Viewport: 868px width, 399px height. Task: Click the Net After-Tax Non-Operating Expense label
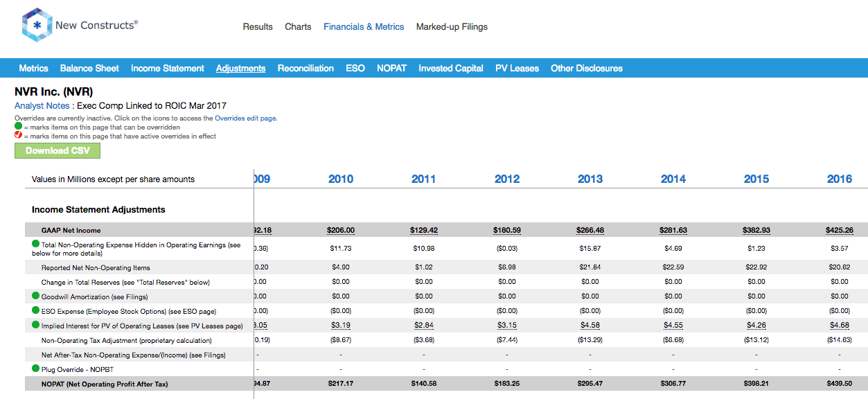point(134,355)
